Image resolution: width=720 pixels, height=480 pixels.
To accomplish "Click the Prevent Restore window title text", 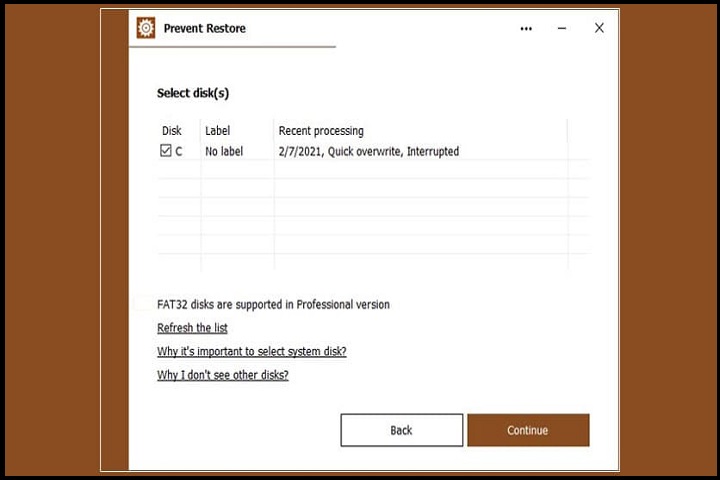I will click(x=204, y=29).
